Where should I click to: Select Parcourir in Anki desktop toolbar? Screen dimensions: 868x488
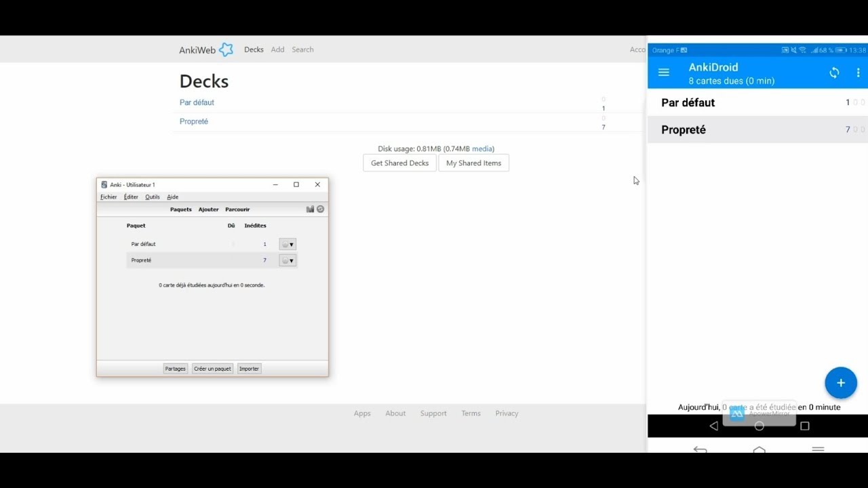[237, 209]
